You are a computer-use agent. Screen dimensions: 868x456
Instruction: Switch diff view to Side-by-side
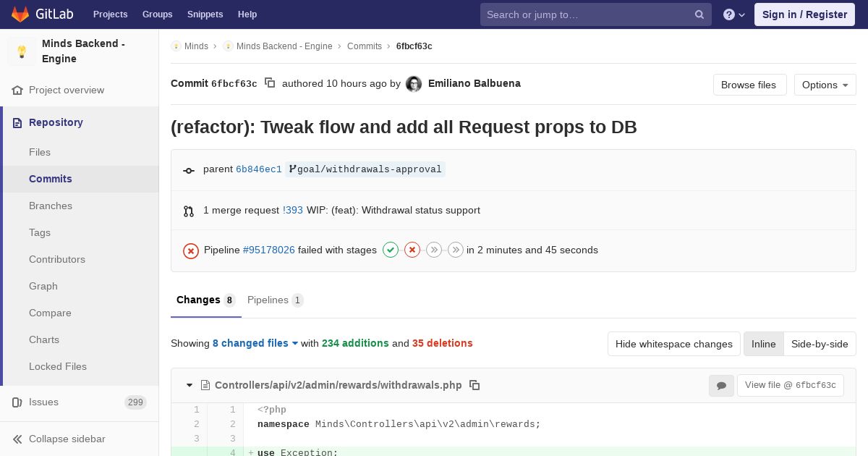[x=820, y=344]
